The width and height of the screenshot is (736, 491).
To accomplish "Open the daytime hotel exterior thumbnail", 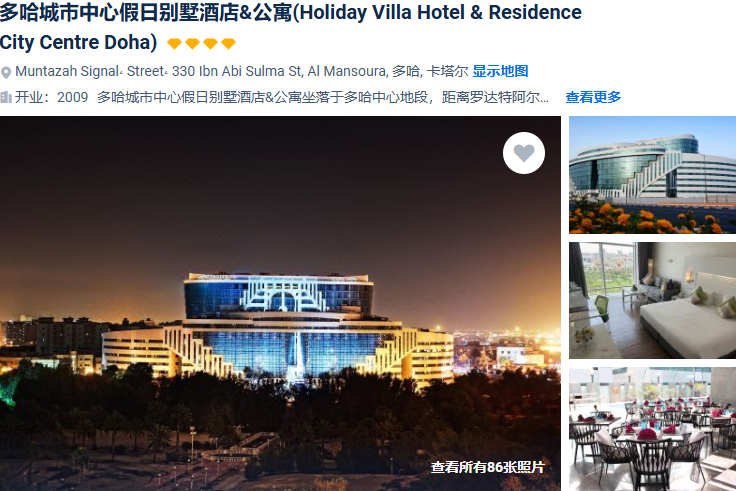I will tap(652, 175).
